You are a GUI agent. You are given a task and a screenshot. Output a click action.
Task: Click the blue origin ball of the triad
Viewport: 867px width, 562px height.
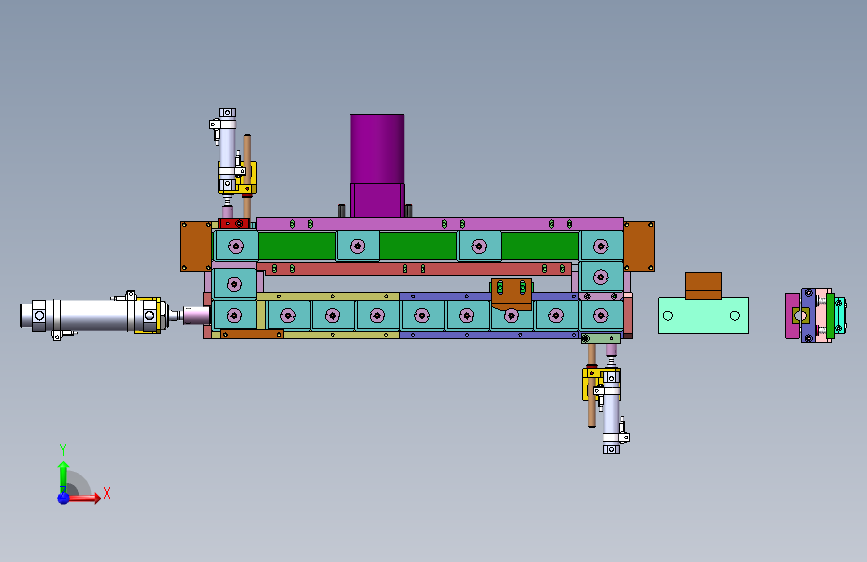63,498
